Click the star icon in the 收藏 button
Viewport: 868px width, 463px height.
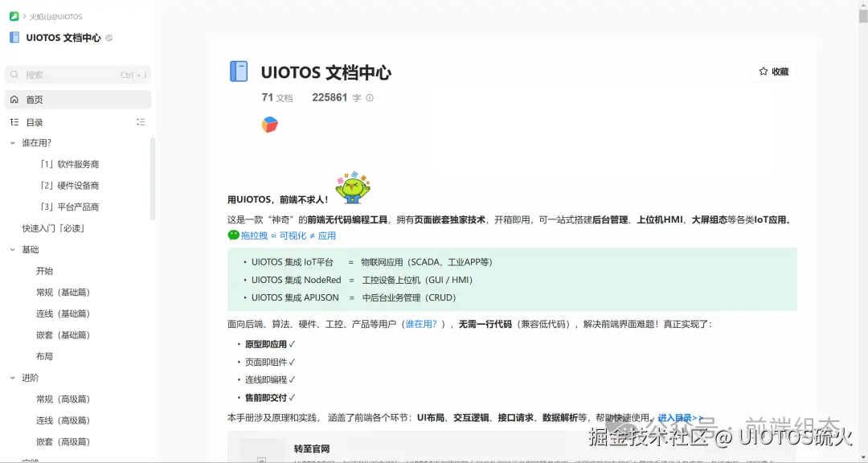tap(762, 72)
